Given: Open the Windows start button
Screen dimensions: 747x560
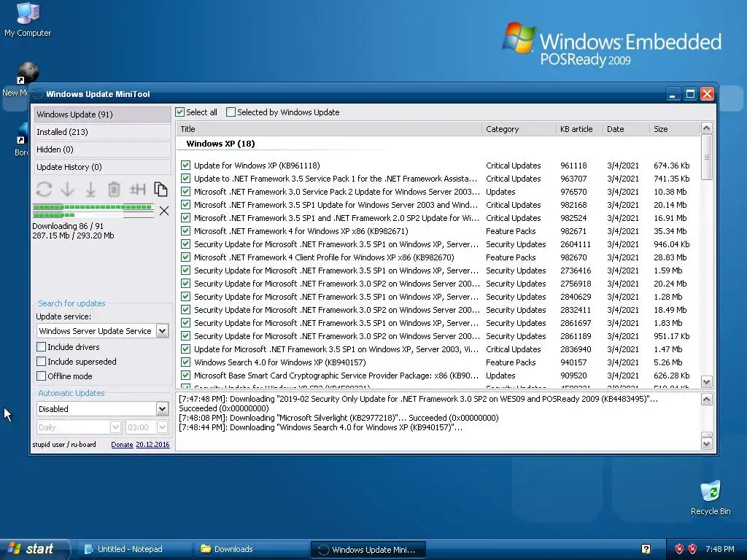Looking at the screenshot, I should 34,549.
